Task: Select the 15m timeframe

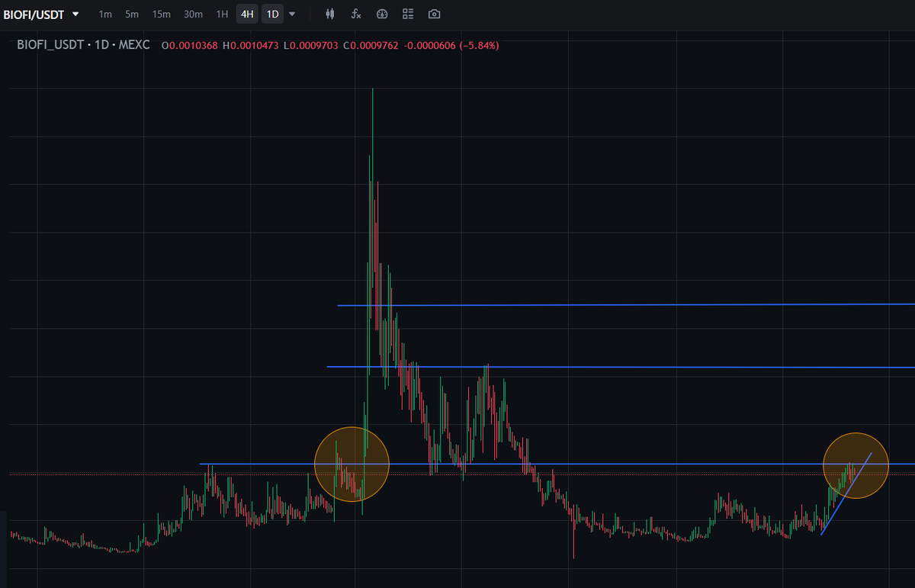Action: coord(161,14)
